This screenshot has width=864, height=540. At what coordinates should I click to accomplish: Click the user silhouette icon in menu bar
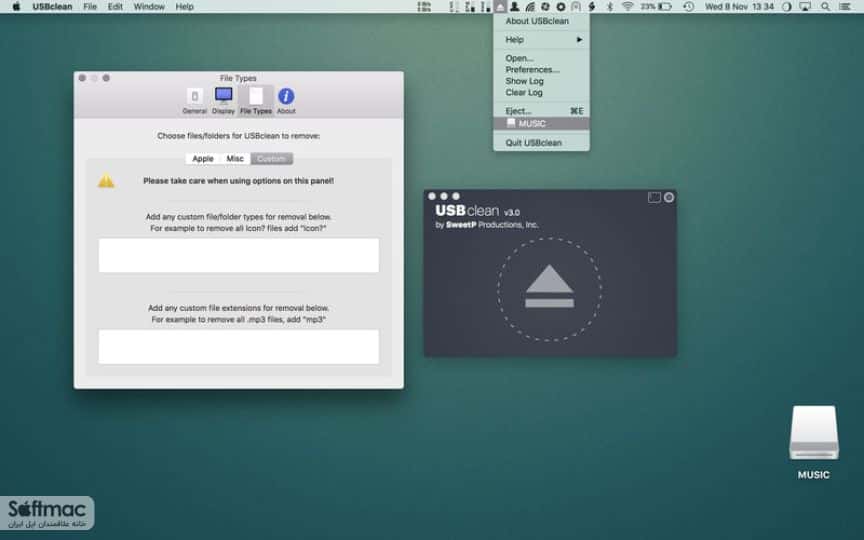point(514,7)
